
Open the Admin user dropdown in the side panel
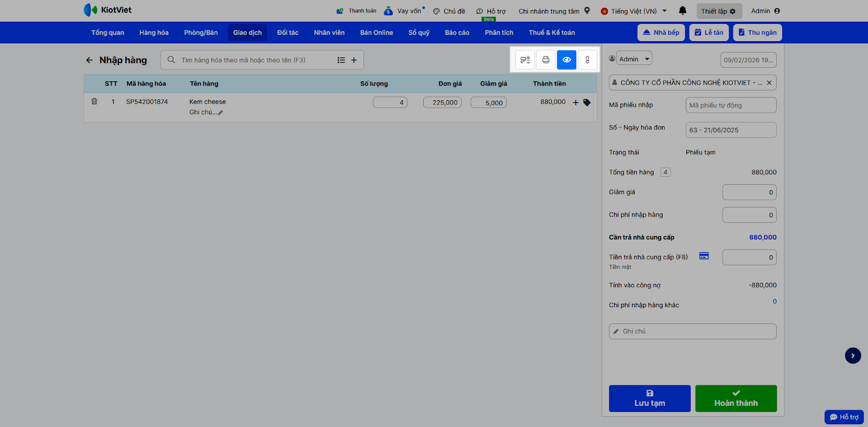pyautogui.click(x=634, y=59)
